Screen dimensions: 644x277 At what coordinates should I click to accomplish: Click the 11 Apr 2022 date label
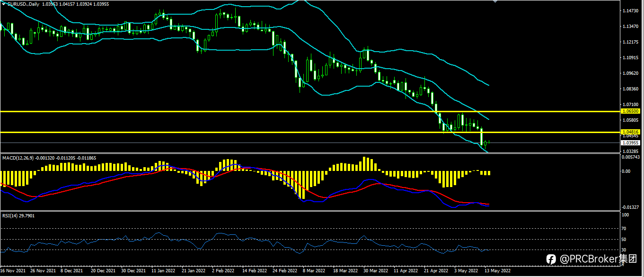(x=406, y=271)
